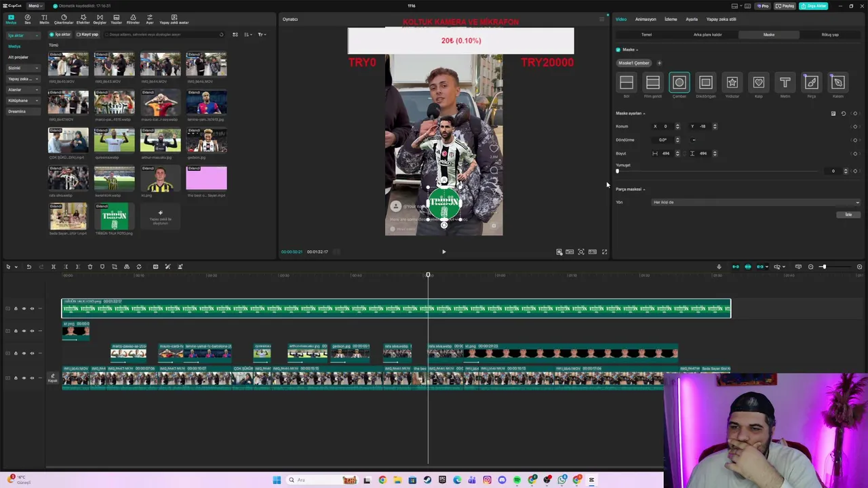Toggle visibility of the third timeline track

click(24, 353)
